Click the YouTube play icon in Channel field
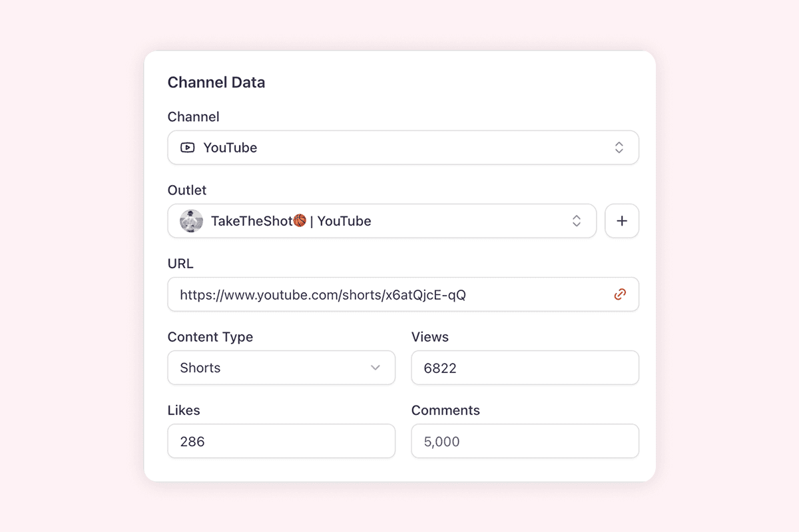This screenshot has width=799, height=532. click(187, 147)
